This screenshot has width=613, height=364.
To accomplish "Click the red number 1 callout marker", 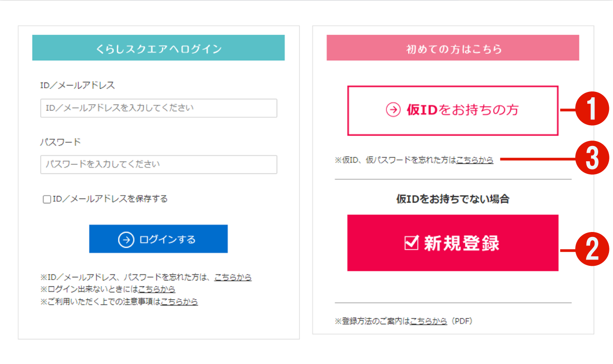I will [x=593, y=109].
